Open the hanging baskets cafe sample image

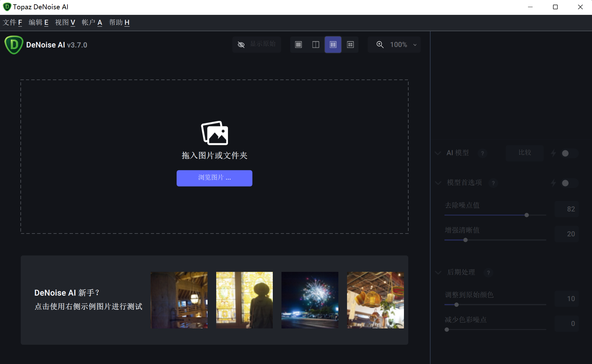tap(375, 300)
